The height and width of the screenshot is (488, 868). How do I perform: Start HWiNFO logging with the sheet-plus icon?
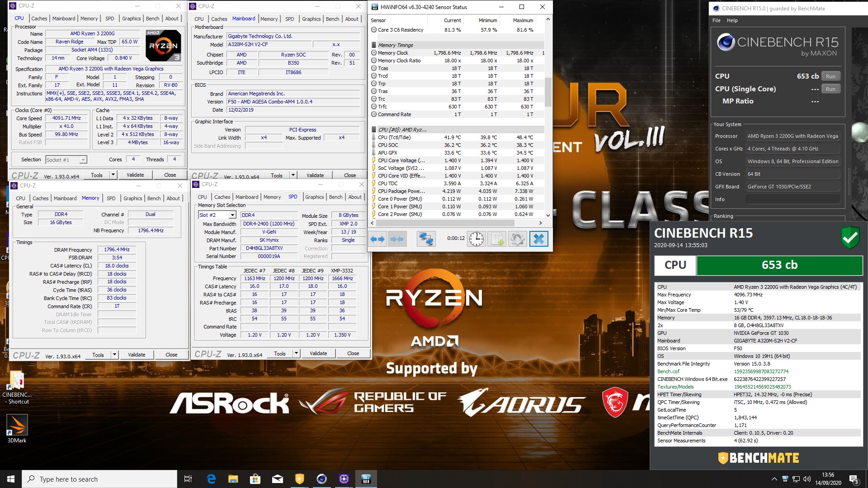tap(497, 239)
